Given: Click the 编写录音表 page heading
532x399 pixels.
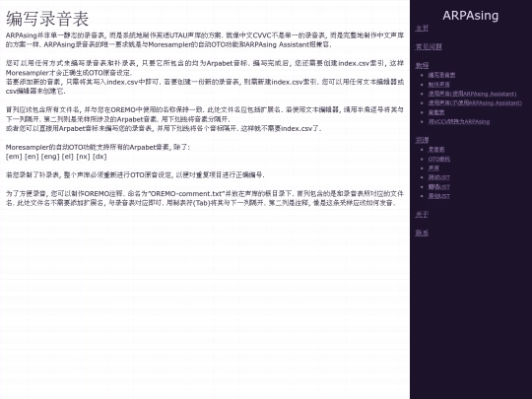Looking at the screenshot, I should 47,19.
